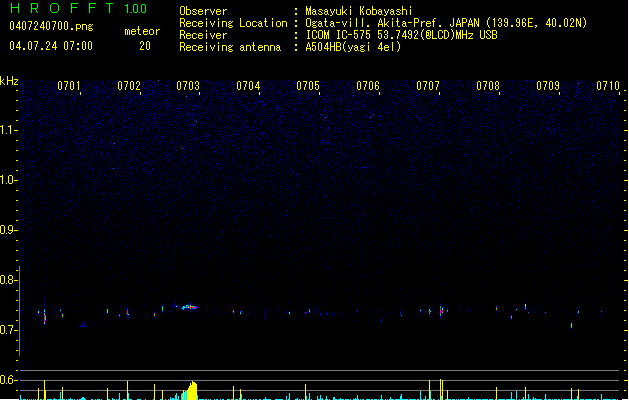The height and width of the screenshot is (400, 629).
Task: Click the 0705 time marker
Action: (308, 86)
